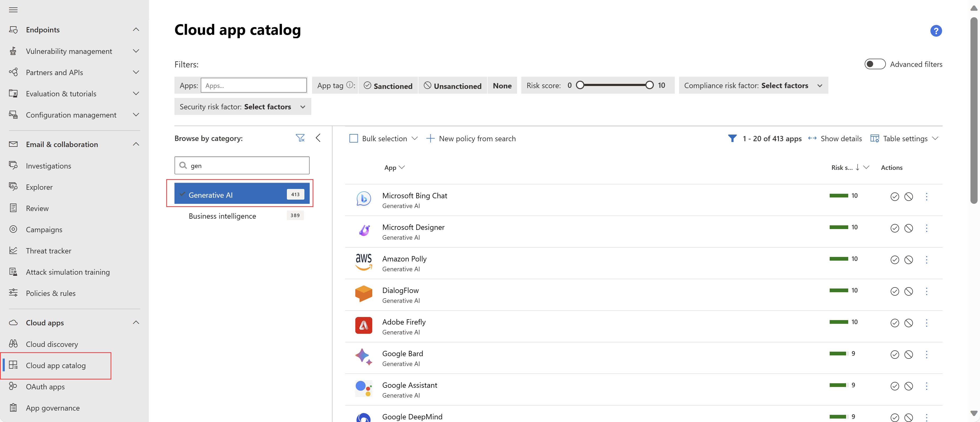The width and height of the screenshot is (980, 422).
Task: Navigate to Policies & rules
Action: coord(51,293)
